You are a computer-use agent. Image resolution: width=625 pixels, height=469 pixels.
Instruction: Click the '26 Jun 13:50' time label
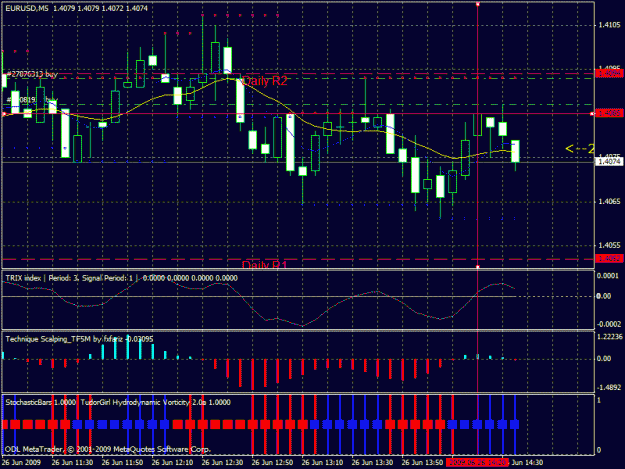coord(423,463)
